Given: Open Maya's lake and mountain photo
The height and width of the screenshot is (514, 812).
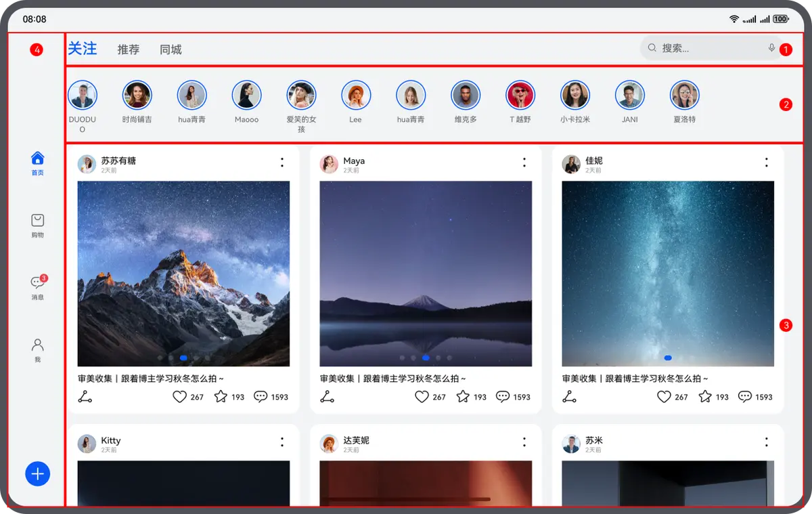Looking at the screenshot, I should pyautogui.click(x=426, y=274).
